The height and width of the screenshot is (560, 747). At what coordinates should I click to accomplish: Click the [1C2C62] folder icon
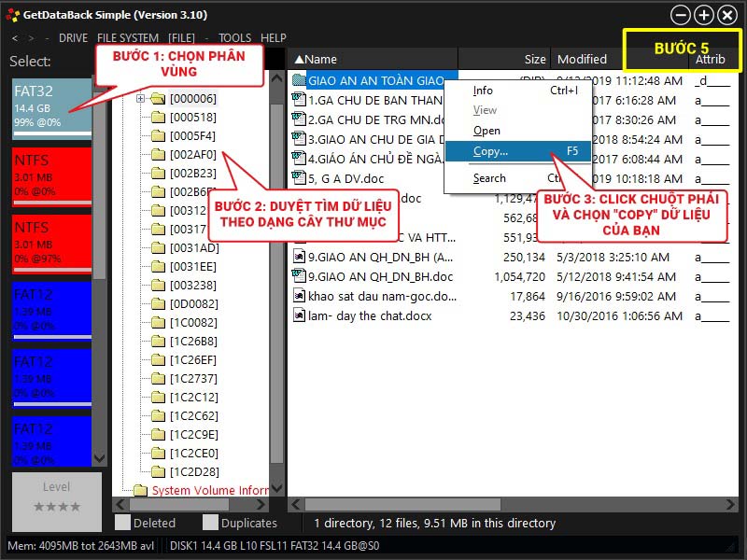point(158,415)
